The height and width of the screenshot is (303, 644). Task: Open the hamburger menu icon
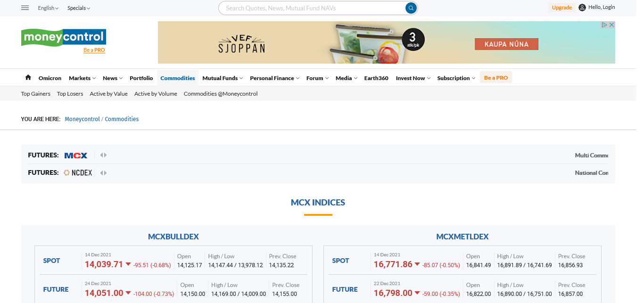pyautogui.click(x=25, y=8)
